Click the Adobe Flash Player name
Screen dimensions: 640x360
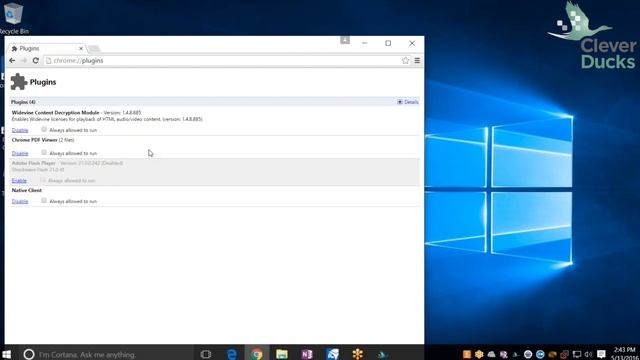[x=33, y=163]
